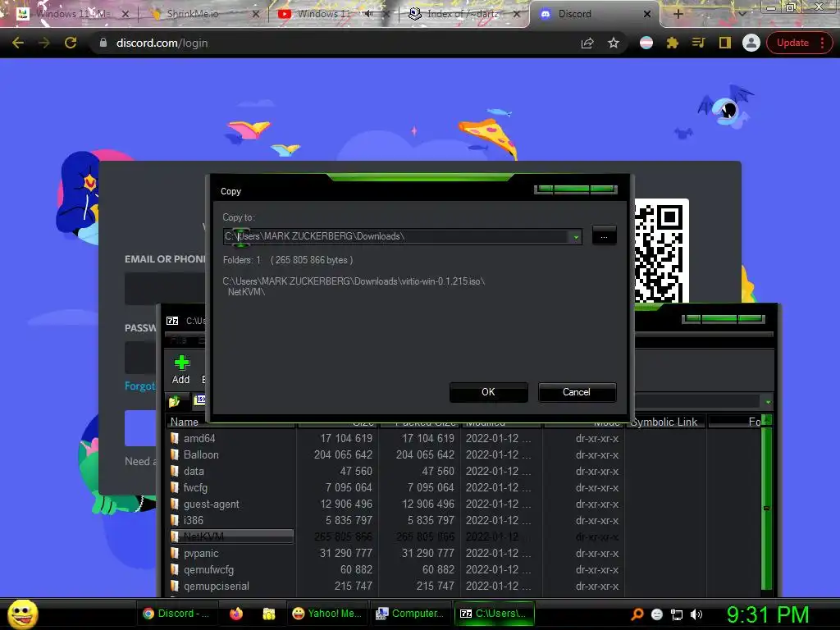Click amd64 mode dr-xr-xr-x
The height and width of the screenshot is (630, 840).
point(597,438)
